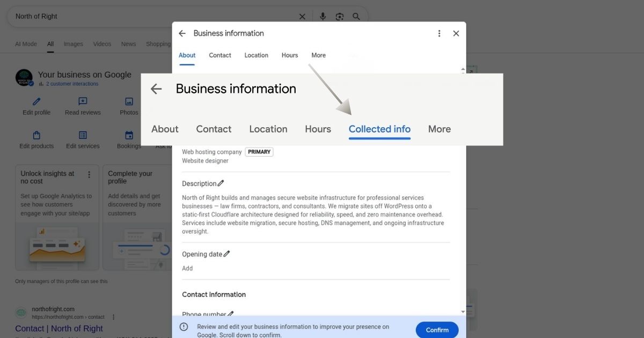644x338 pixels.
Task: Edit the Phone number with its pencil icon
Action: tap(231, 314)
